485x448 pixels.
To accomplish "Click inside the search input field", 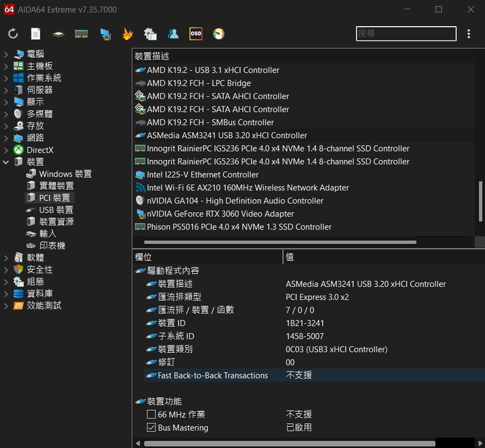I will 406,34.
